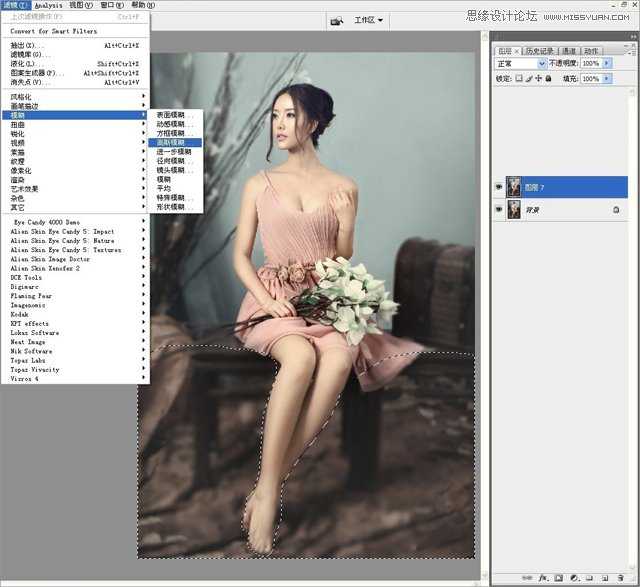Add a layer mask using panel icon
The height and width of the screenshot is (587, 640).
559,578
